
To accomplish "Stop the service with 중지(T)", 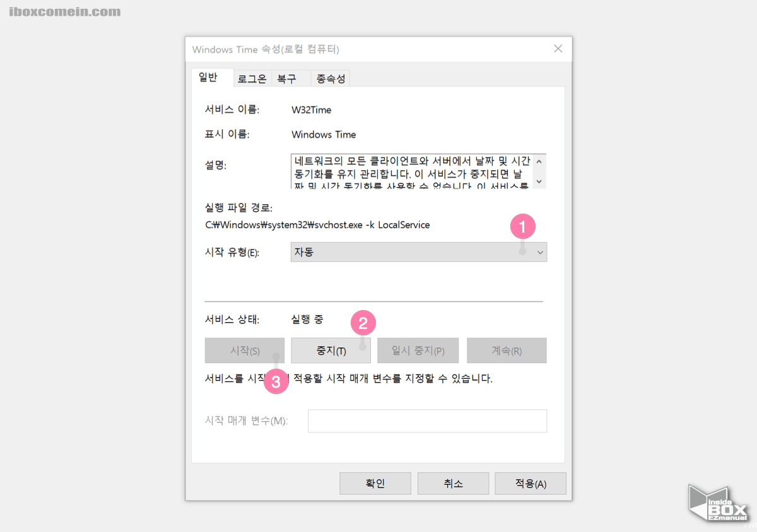I will tap(331, 350).
